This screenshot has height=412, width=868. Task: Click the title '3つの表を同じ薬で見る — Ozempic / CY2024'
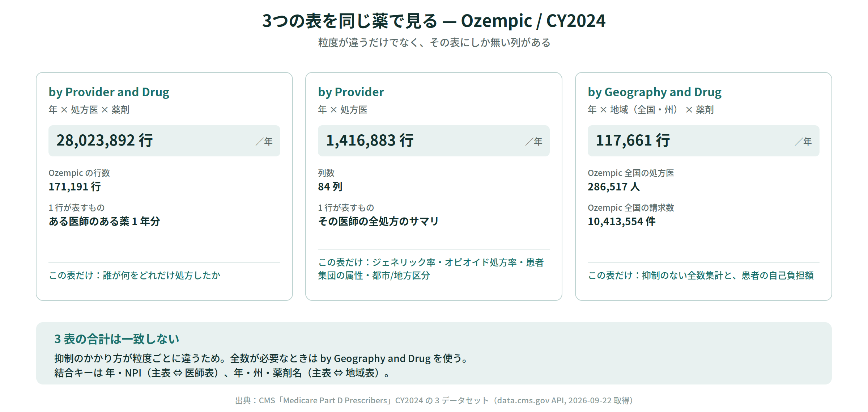434,21
